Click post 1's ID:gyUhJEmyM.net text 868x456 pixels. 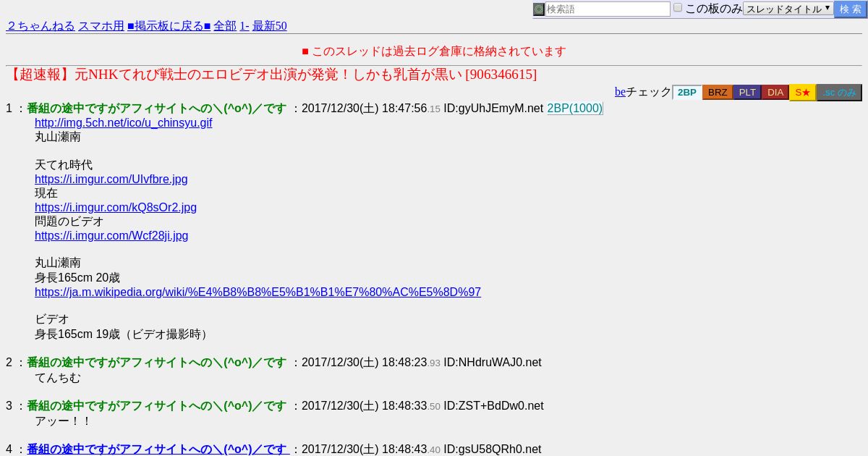(493, 109)
